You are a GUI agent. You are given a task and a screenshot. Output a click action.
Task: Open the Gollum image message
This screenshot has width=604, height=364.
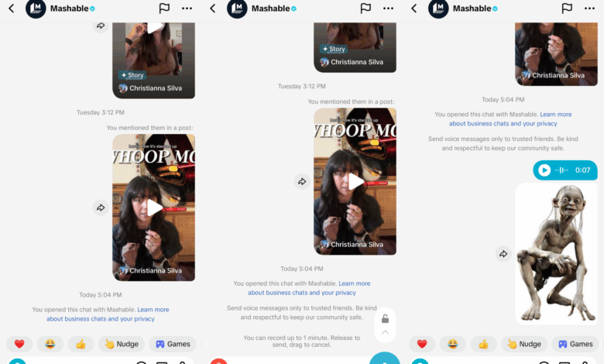click(x=556, y=254)
